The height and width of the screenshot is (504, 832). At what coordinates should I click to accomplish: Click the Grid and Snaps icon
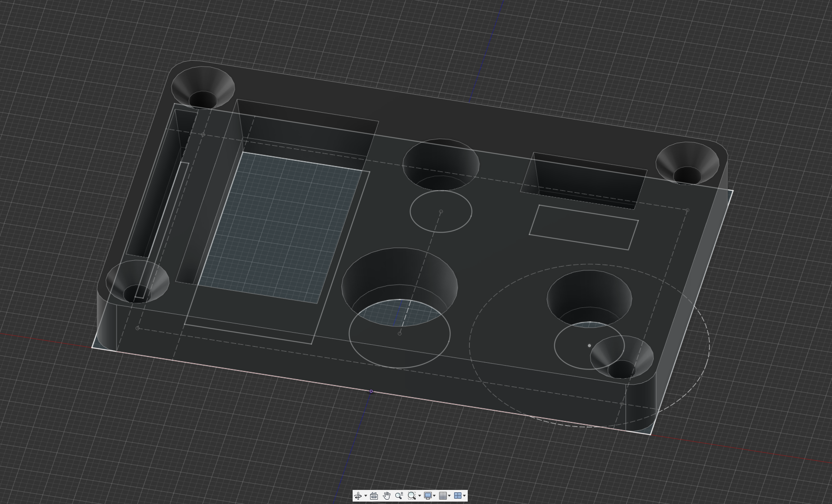[x=443, y=496]
